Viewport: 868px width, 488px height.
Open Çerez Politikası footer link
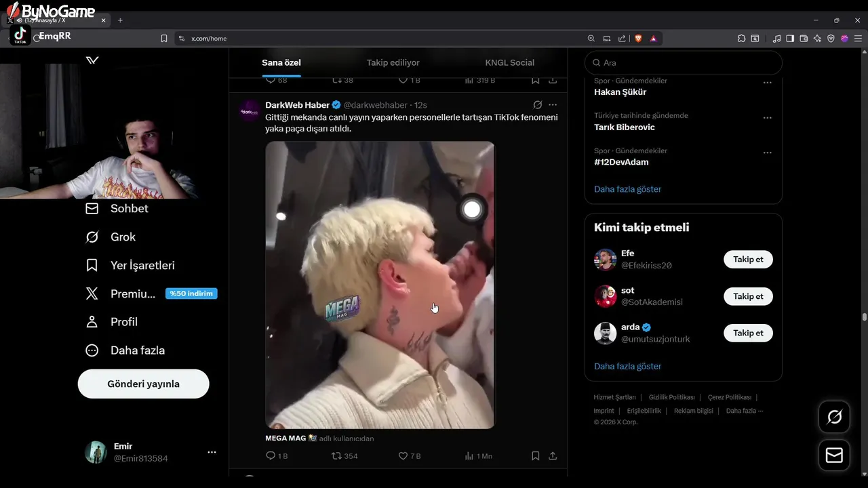point(729,397)
